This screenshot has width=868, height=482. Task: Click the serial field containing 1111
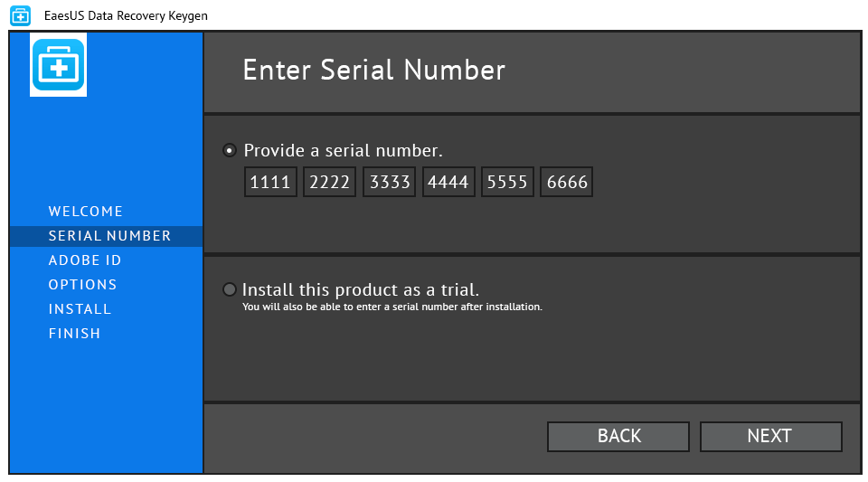click(x=270, y=182)
